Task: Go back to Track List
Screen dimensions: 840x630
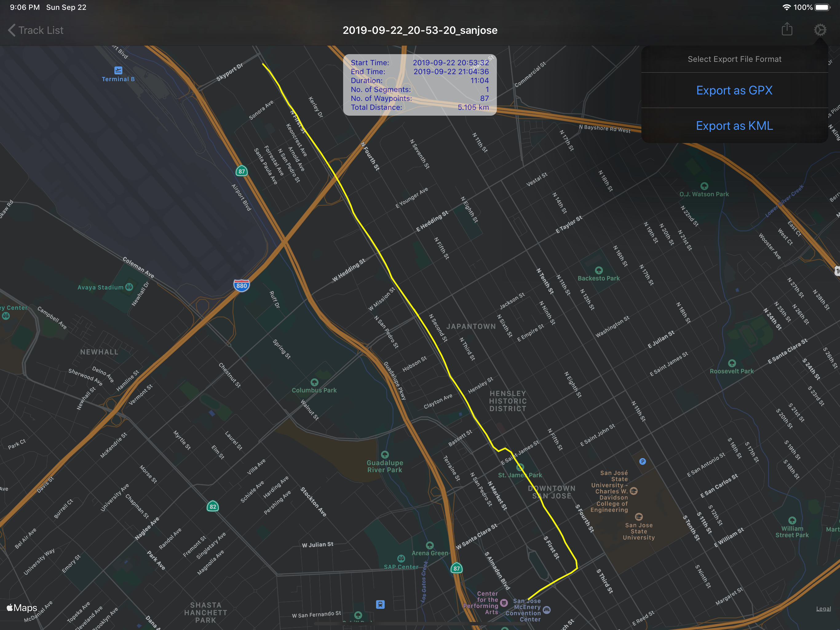Action: pos(36,30)
